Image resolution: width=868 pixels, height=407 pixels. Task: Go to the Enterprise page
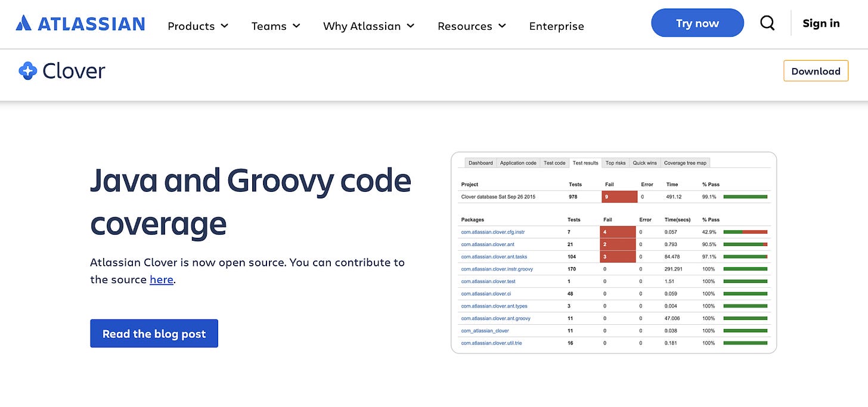point(557,26)
